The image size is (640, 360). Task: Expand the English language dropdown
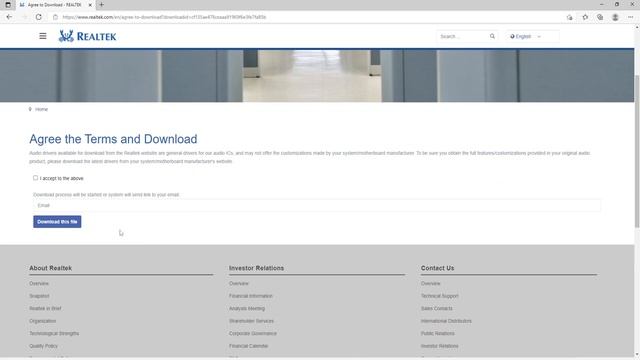tap(532, 36)
